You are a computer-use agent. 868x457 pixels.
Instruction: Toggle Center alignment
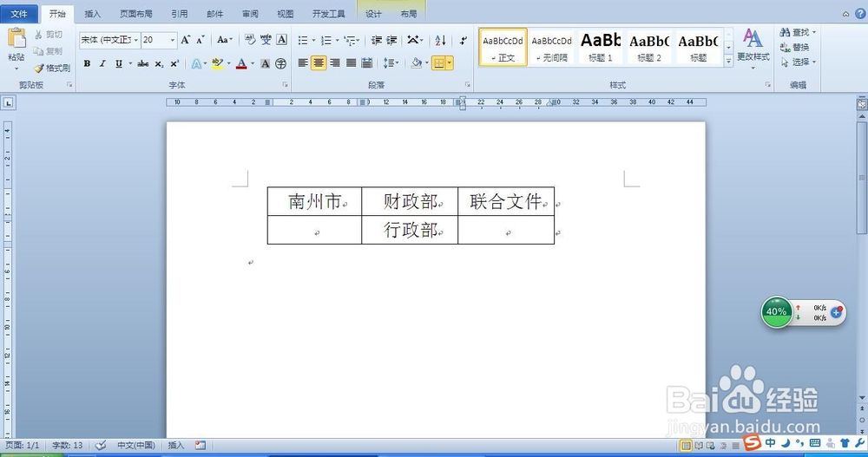(319, 63)
